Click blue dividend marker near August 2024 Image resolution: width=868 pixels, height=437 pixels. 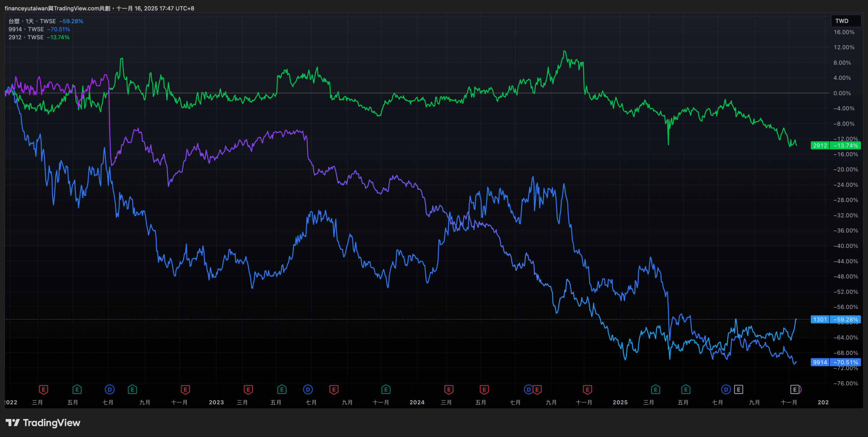pyautogui.click(x=528, y=389)
